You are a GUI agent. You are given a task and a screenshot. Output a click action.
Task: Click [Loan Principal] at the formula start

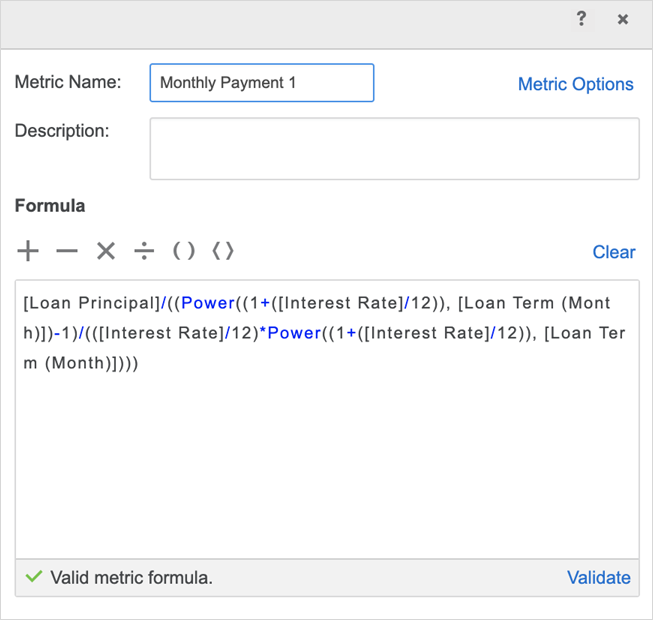tap(91, 304)
